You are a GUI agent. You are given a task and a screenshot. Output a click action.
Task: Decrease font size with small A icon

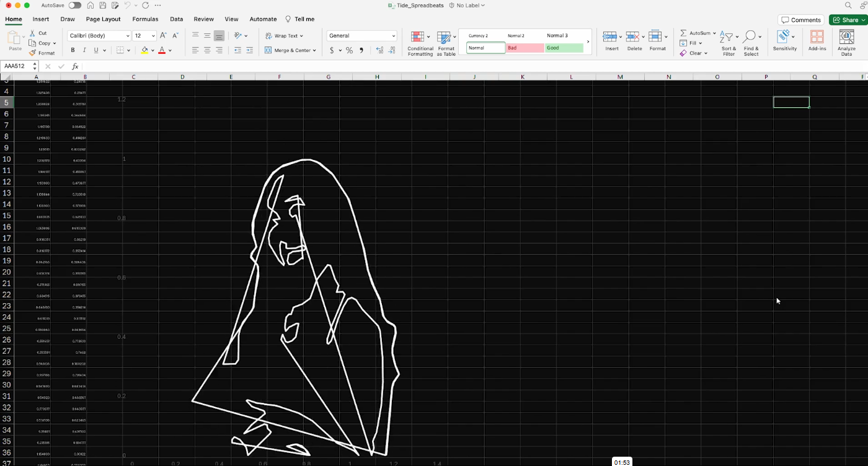click(x=175, y=36)
